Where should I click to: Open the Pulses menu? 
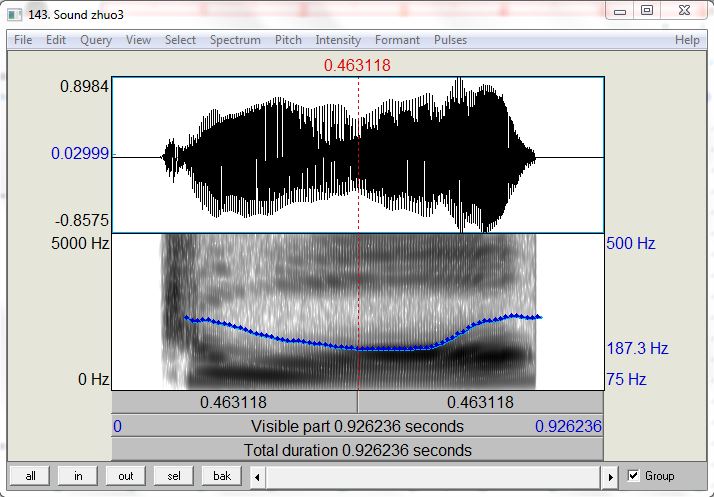450,40
